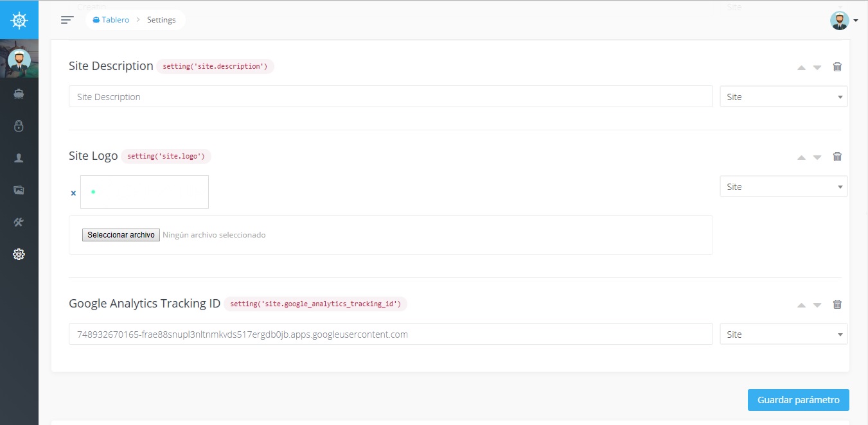Delete the Site Logo setting with trash icon

point(837,156)
